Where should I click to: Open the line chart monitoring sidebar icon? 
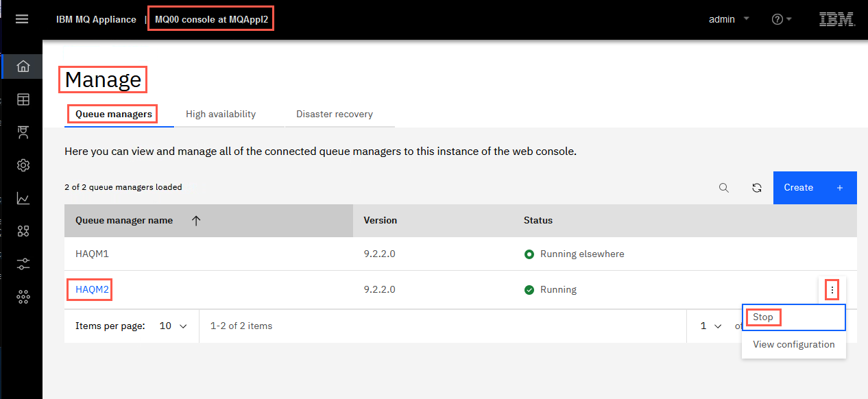[x=23, y=198]
